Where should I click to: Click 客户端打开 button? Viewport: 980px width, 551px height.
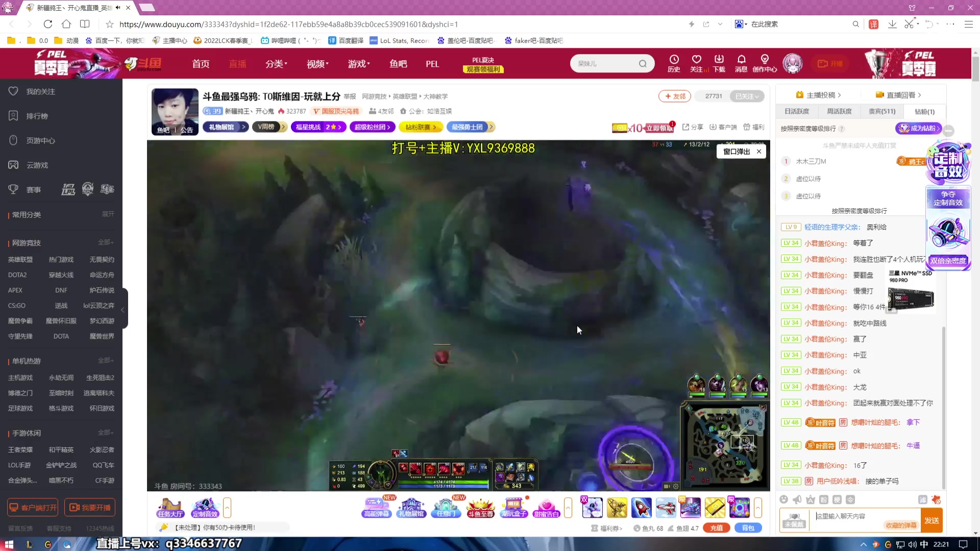[33, 508]
